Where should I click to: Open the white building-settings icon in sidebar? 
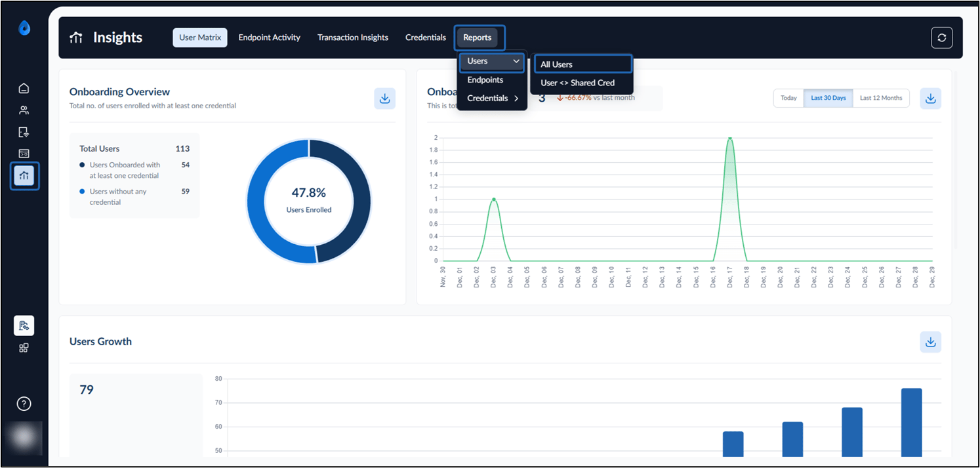(24, 326)
